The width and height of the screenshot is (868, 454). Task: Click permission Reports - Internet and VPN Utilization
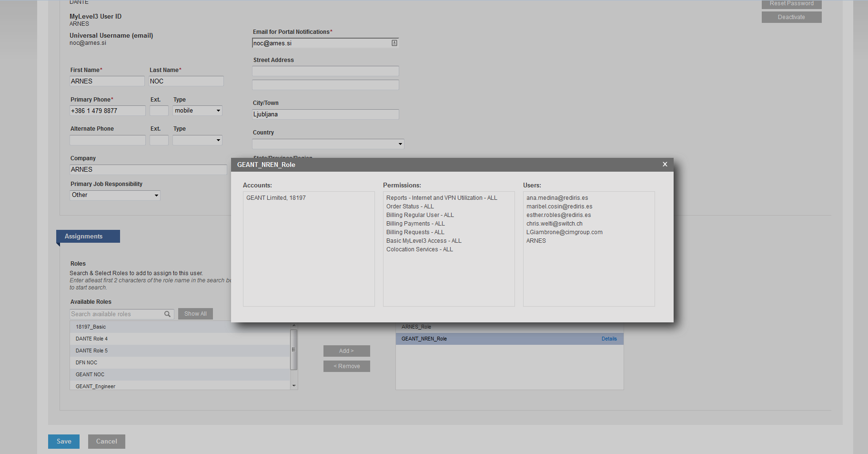(442, 198)
